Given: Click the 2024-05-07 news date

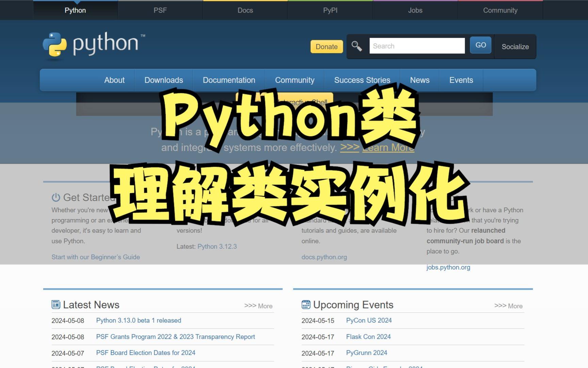Looking at the screenshot, I should 68,353.
